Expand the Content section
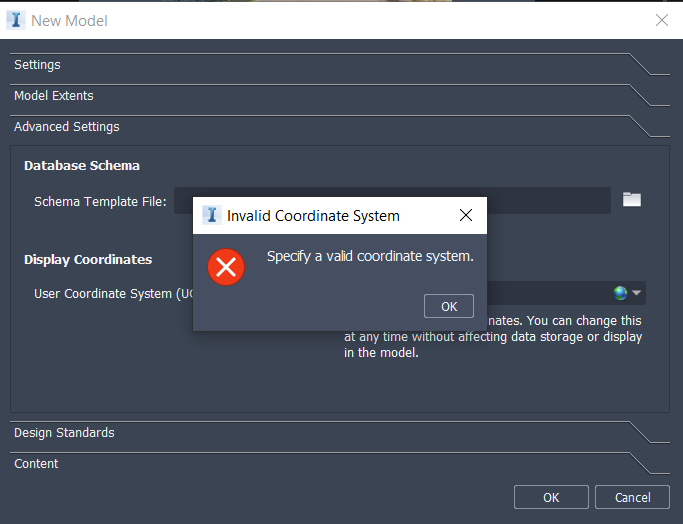 point(36,464)
